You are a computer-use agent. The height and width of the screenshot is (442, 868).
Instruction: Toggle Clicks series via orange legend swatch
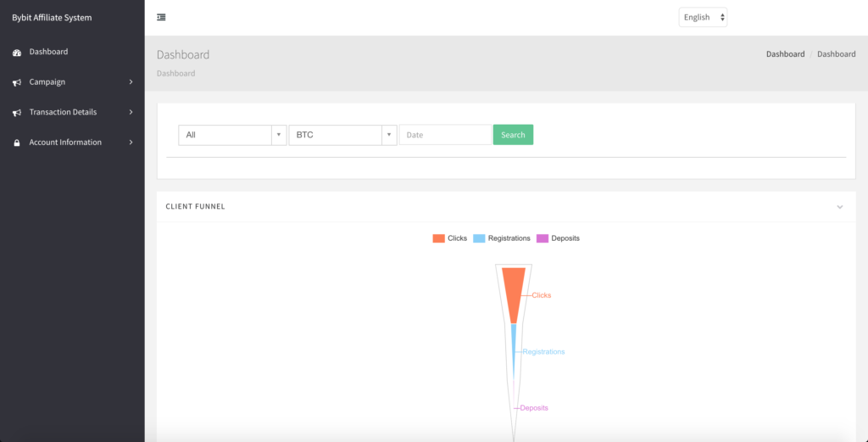[x=439, y=238]
